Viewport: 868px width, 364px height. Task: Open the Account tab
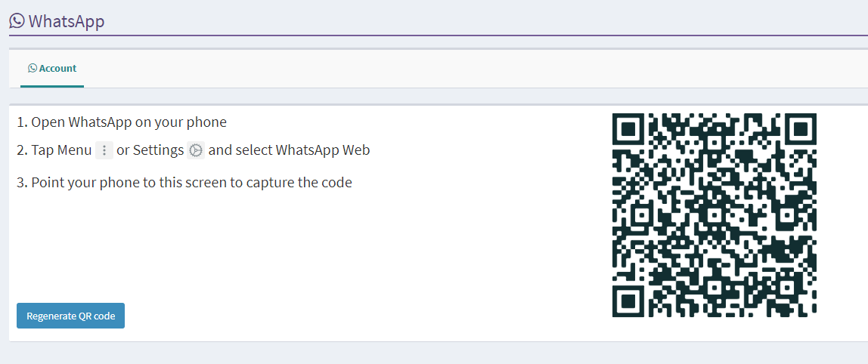point(52,69)
